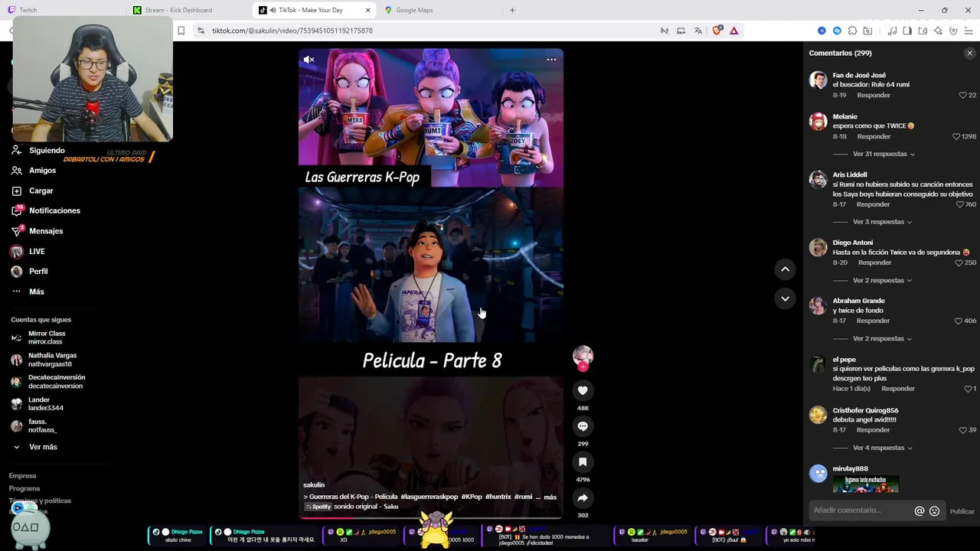Viewport: 980px width, 551px height.
Task: Expand Ver 4 respuestas under Cristhofer Quirog856
Action: point(882,448)
